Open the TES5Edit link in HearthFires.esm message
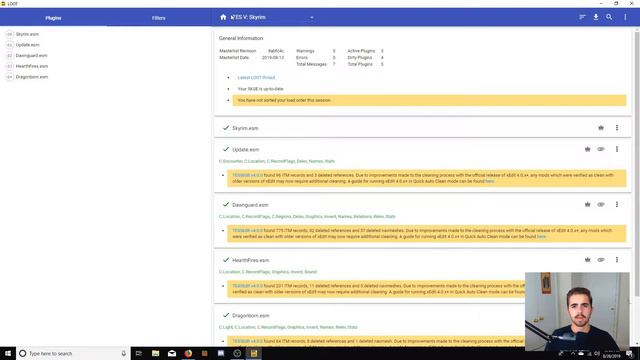640x360 pixels. click(247, 286)
